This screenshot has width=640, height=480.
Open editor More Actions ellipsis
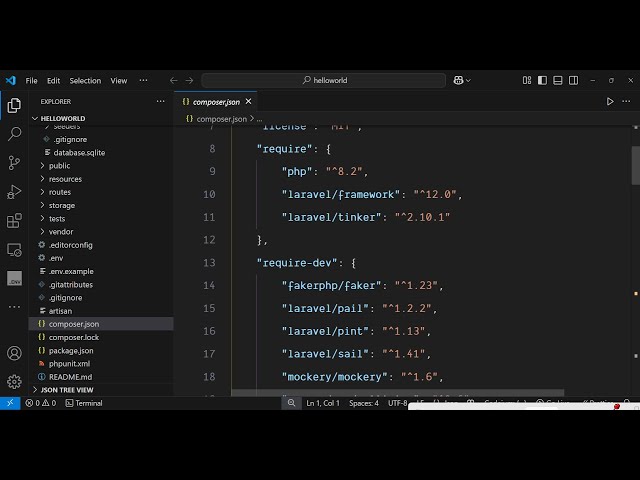pyautogui.click(x=626, y=101)
